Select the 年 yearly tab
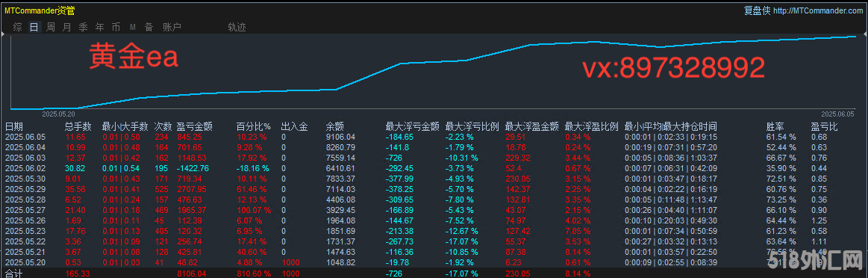 coord(100,27)
